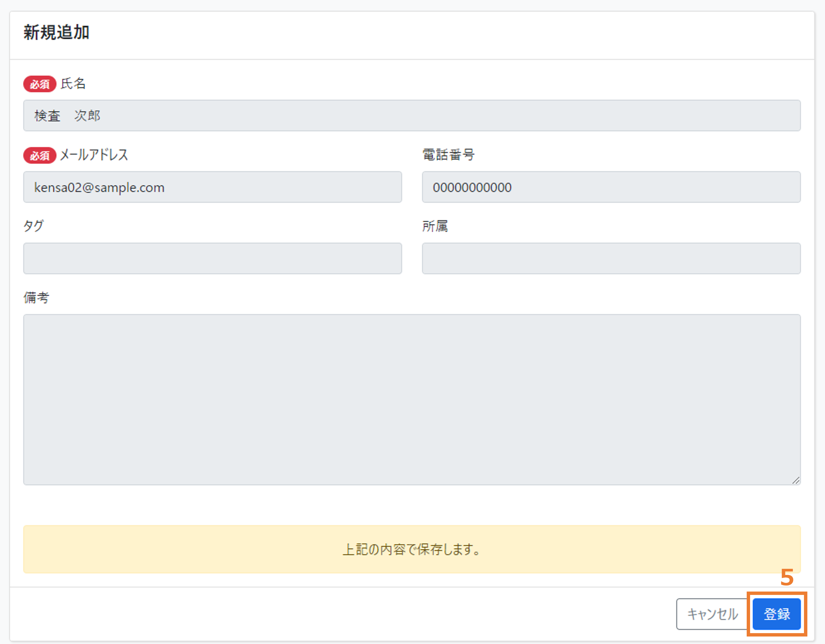The width and height of the screenshot is (825, 644).
Task: Select the 所属 affiliation field
Action: pos(611,258)
